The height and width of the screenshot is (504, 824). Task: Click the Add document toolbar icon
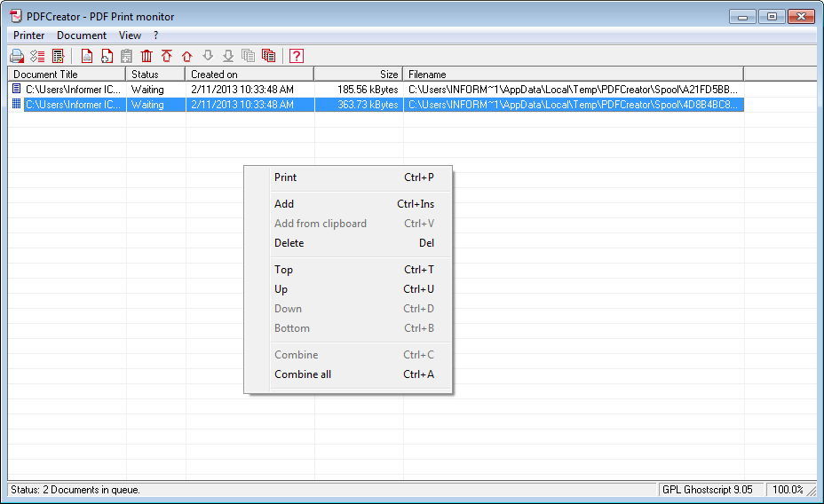[x=107, y=56]
